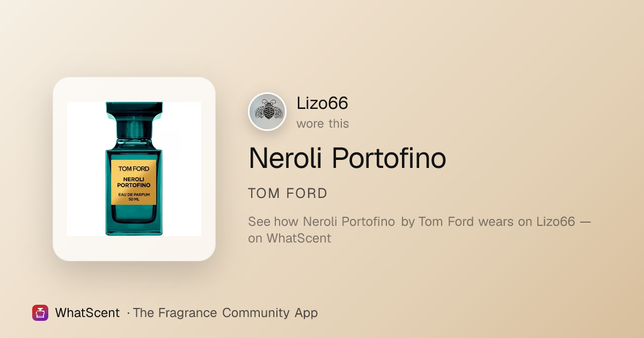Open Lizo66's bee avatar picture
The image size is (644, 338).
coord(267,112)
